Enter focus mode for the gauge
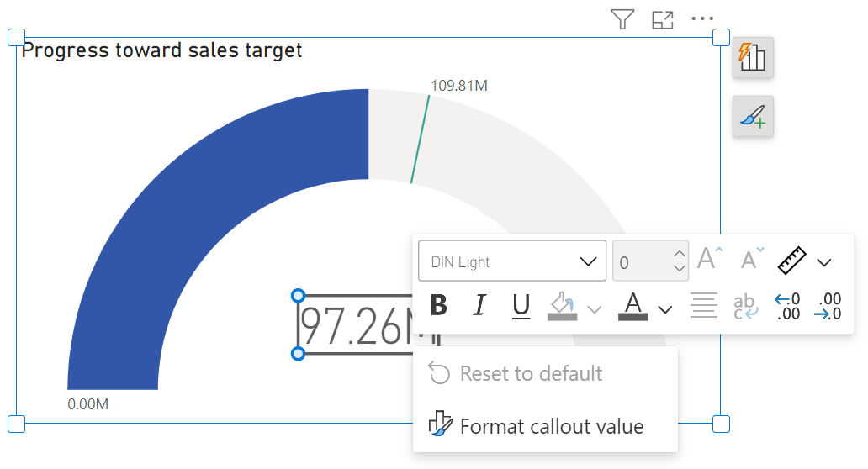Screen dimensions: 868x469 tap(663, 19)
